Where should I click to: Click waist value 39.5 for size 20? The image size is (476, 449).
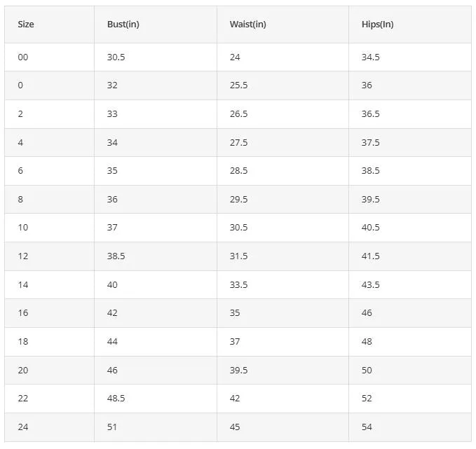point(238,370)
